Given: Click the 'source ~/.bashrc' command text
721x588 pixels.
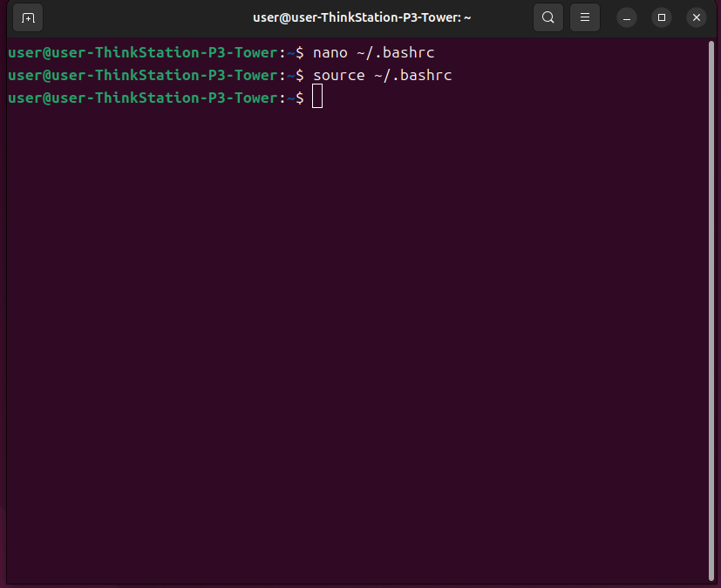Looking at the screenshot, I should pos(382,75).
